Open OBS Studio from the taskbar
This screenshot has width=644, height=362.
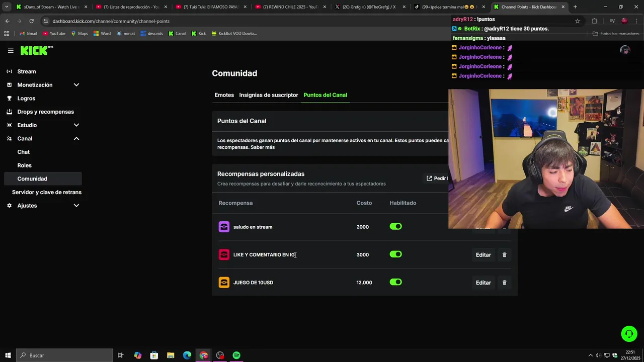tap(220, 355)
